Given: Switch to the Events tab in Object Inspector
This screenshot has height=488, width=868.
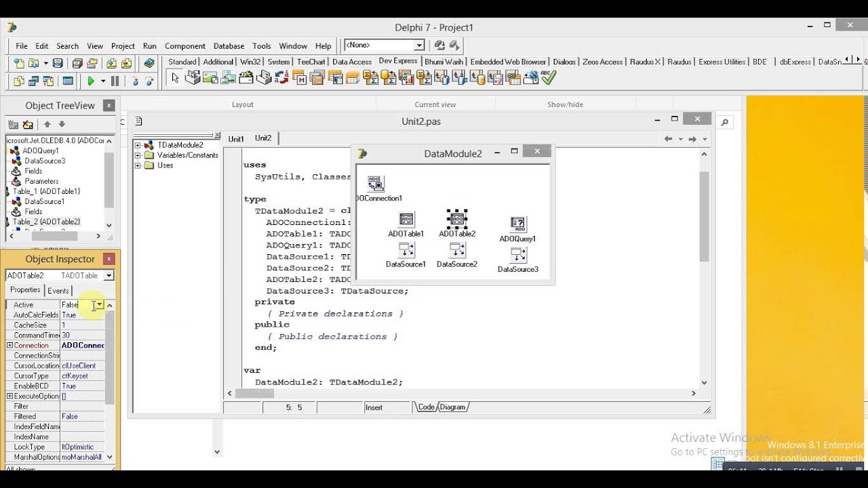Looking at the screenshot, I should (58, 291).
